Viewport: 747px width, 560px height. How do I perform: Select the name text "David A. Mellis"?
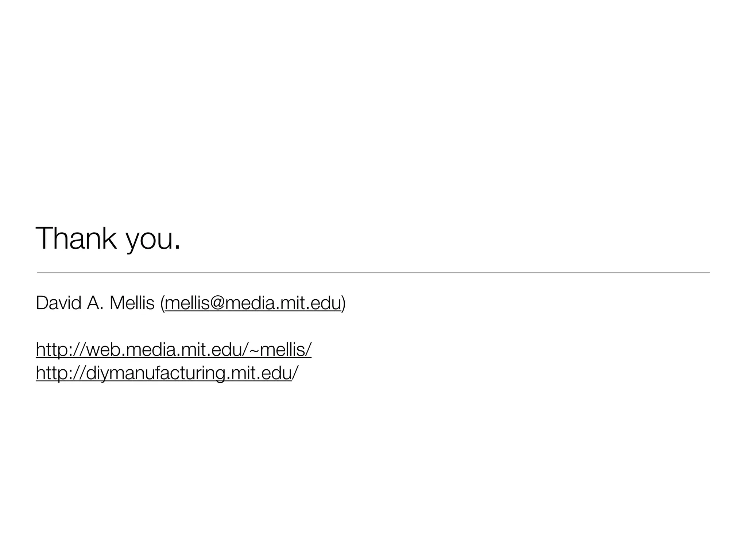click(95, 303)
